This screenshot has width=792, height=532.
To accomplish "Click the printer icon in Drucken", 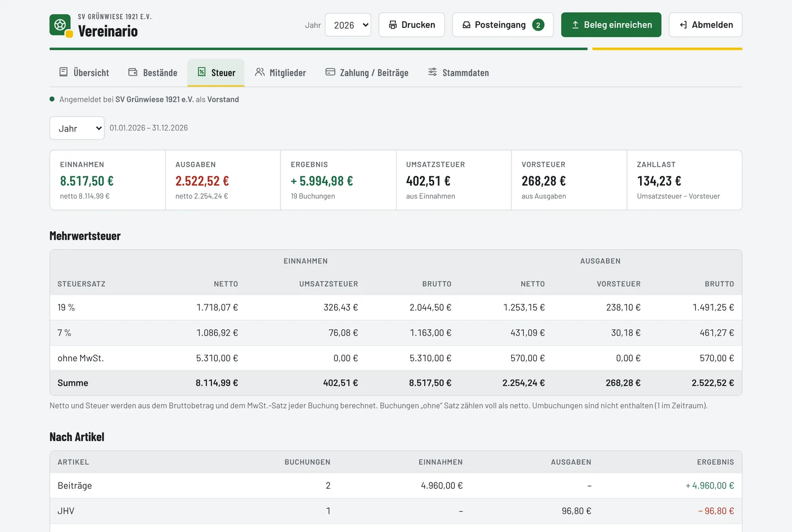I will coord(393,25).
